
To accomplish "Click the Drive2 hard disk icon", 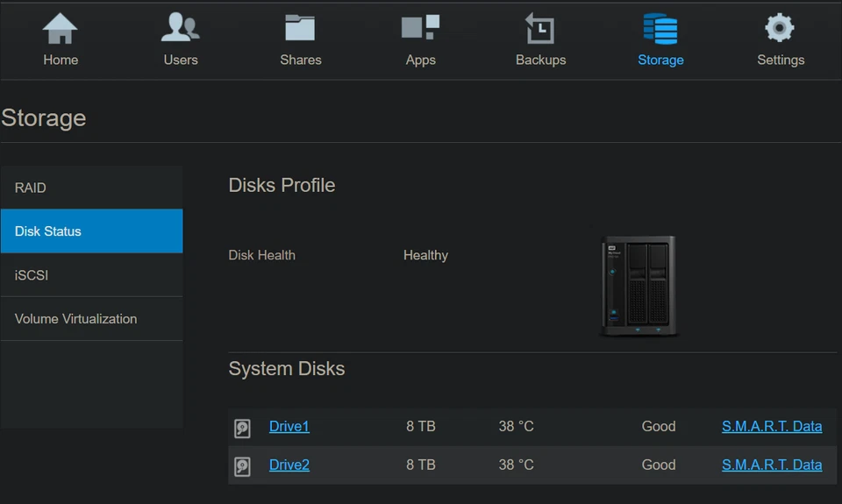I will [x=242, y=466].
